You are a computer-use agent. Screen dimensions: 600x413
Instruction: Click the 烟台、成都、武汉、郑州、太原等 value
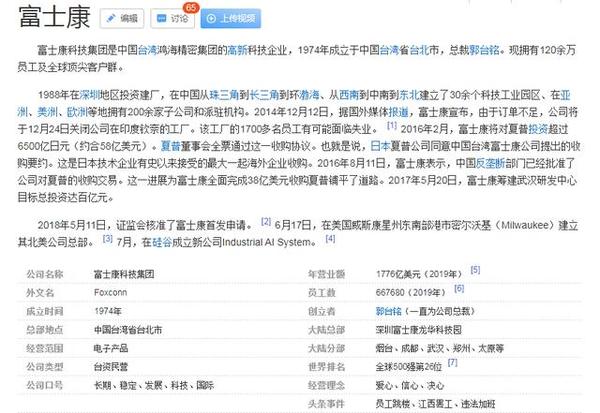(440, 348)
